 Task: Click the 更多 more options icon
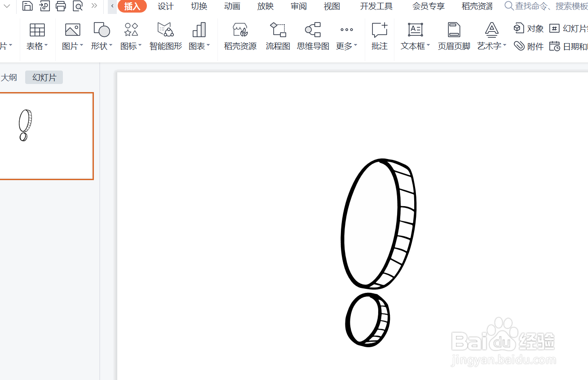coord(346,30)
